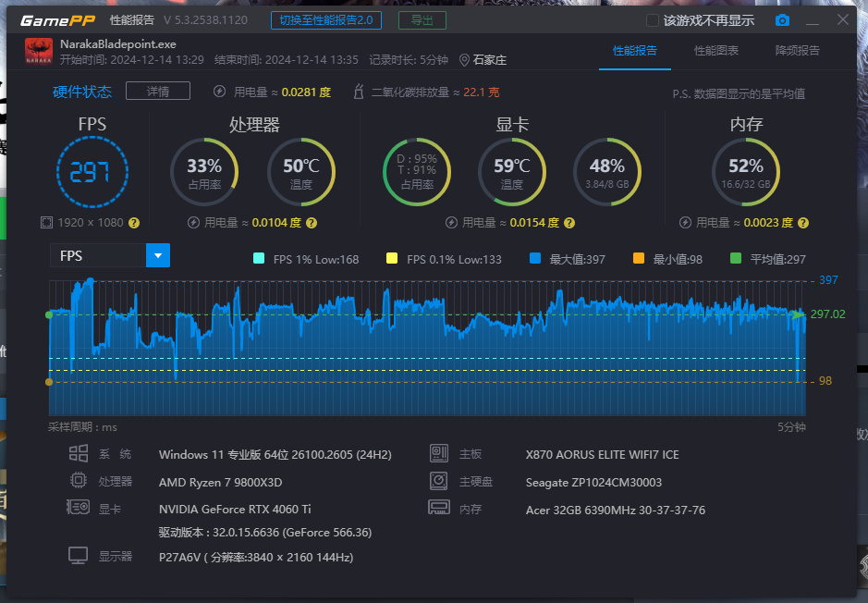
Task: Click the 397 maximum value label
Action: click(x=828, y=280)
